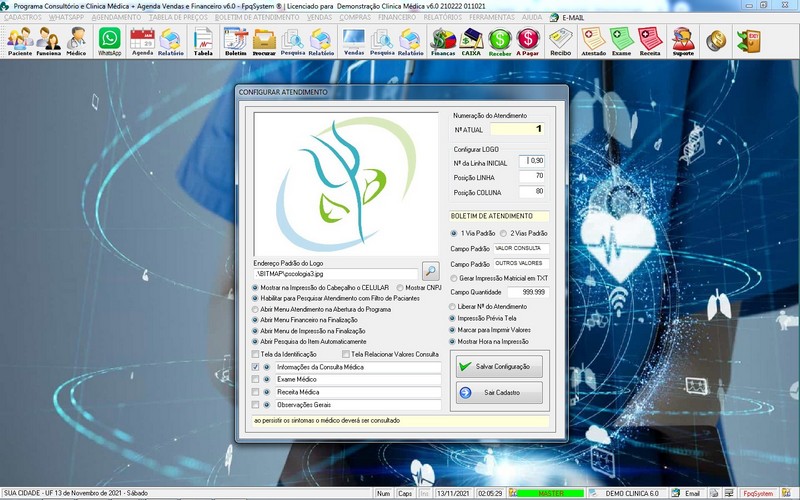
Task: Toggle Mostrar CNPJ option
Action: tap(400, 288)
